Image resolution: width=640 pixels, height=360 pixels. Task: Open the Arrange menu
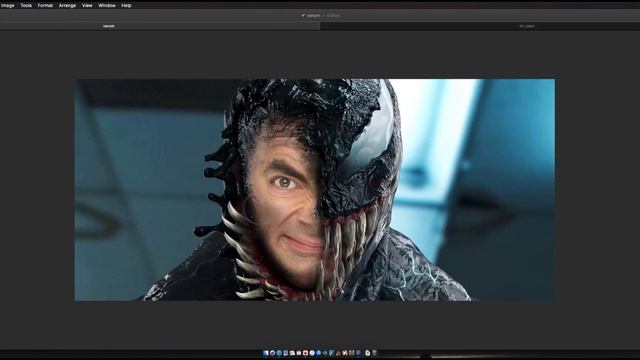click(67, 5)
